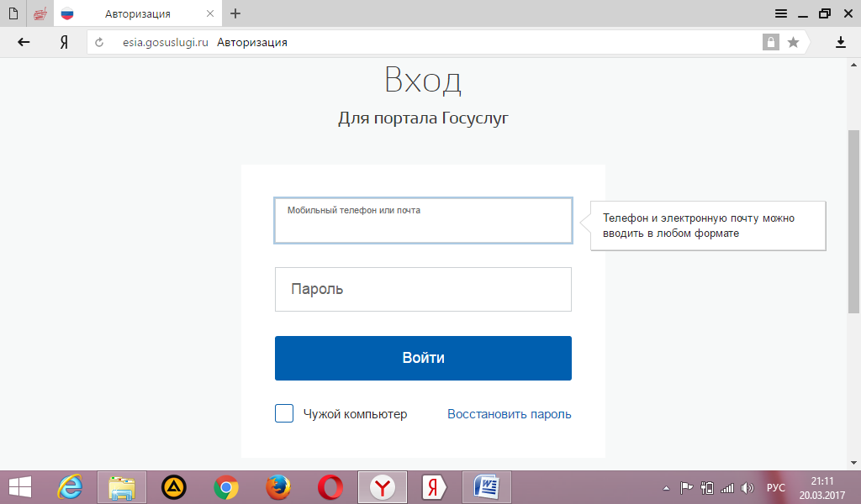The image size is (861, 504).
Task: Close the Авторизация tab
Action: pyautogui.click(x=209, y=13)
